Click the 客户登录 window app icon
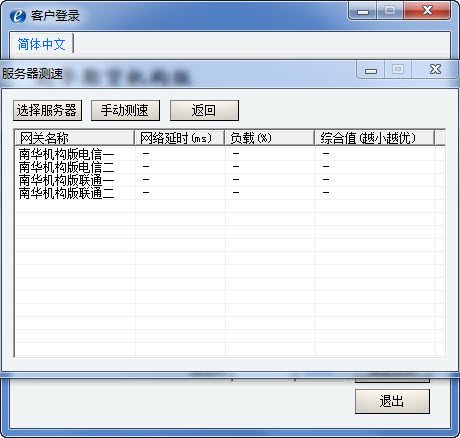Viewport: 460px width, 438px height. click(x=18, y=16)
